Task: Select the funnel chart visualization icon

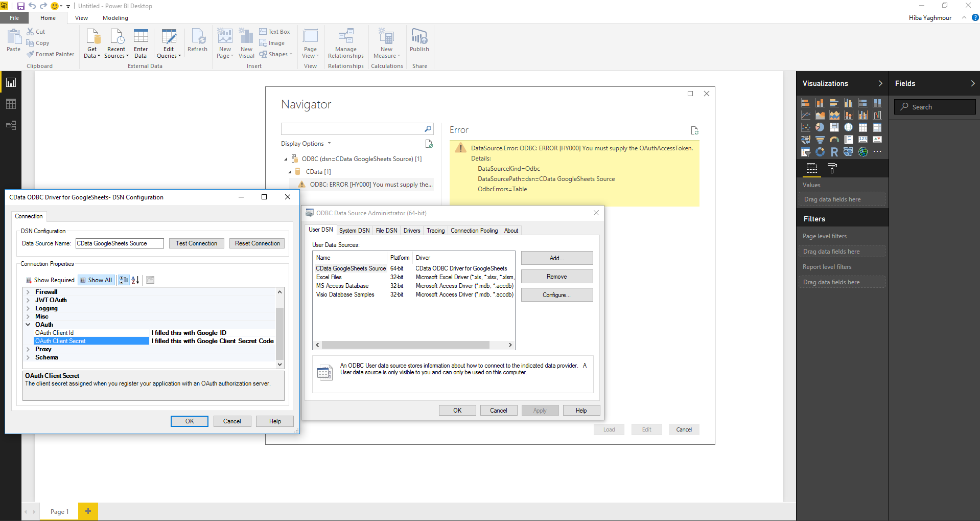Action: pos(820,140)
